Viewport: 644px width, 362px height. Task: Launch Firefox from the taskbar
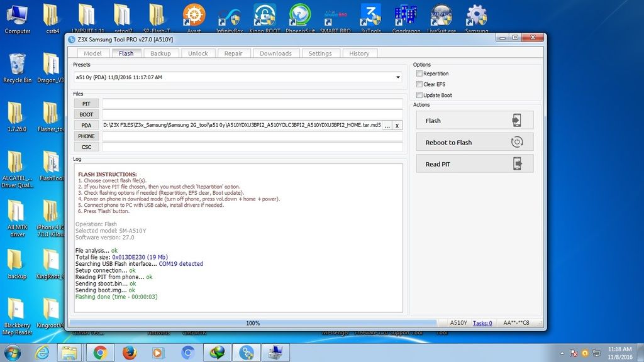pos(130,353)
